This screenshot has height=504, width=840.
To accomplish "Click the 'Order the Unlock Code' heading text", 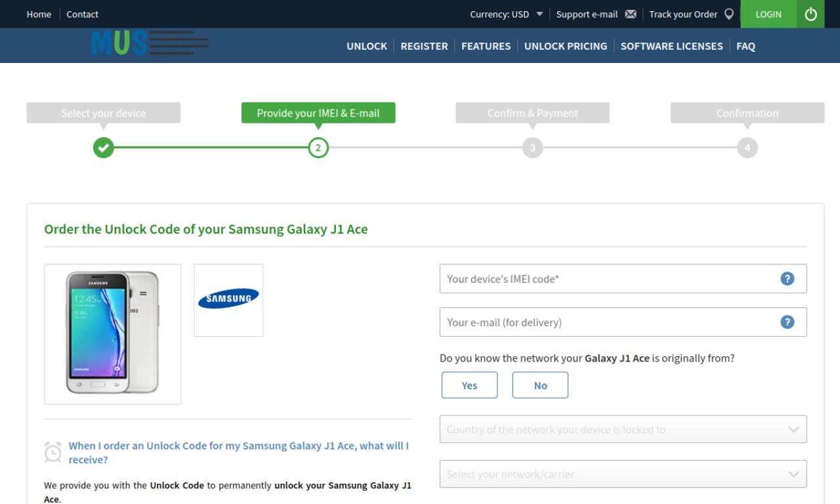I will pos(206,229).
